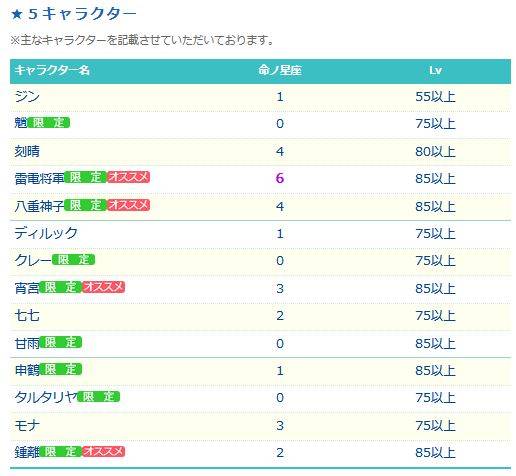Viewport: 516px width, 476px height.
Task: Open the 甘雨 character link
Action: 27,343
